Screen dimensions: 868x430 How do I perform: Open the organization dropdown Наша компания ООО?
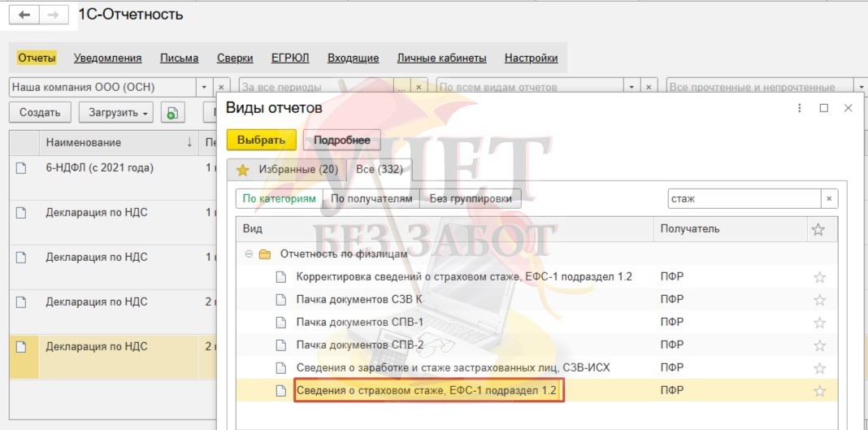[204, 88]
